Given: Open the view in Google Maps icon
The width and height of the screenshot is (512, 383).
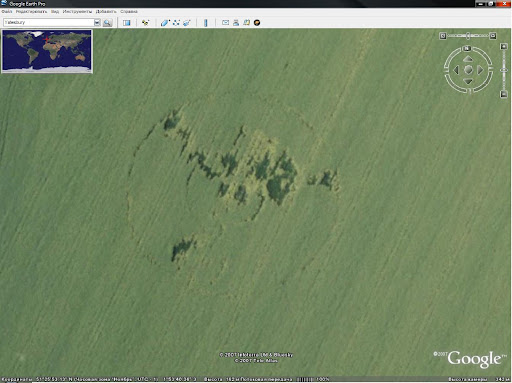Looking at the screenshot, I should (246, 23).
